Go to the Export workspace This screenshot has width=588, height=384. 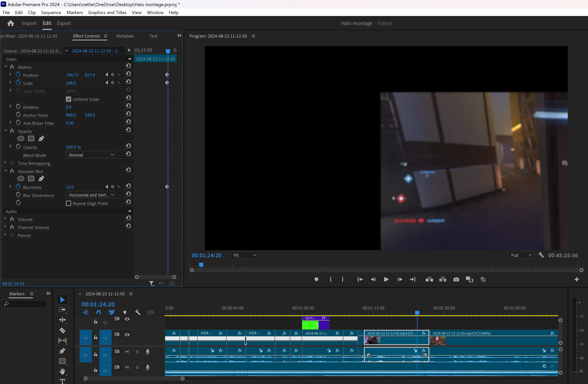pyautogui.click(x=64, y=23)
